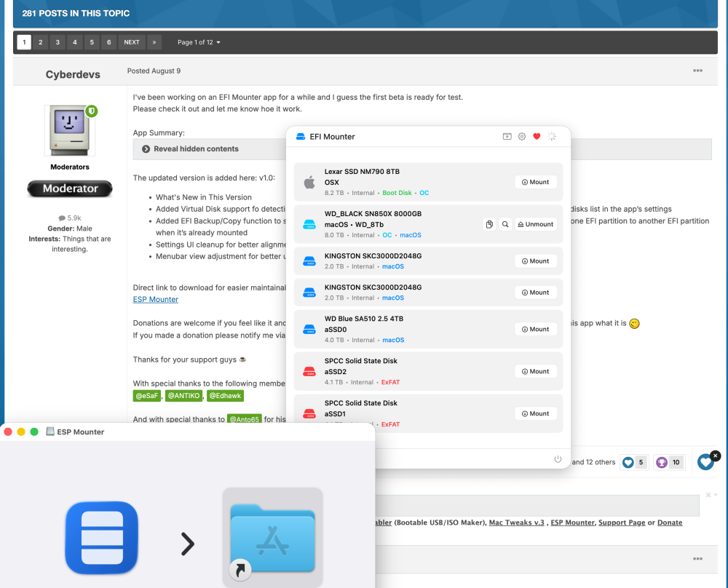Click the 'and 12 others' reactions text
Screen dimensions: 728x588
(593, 462)
